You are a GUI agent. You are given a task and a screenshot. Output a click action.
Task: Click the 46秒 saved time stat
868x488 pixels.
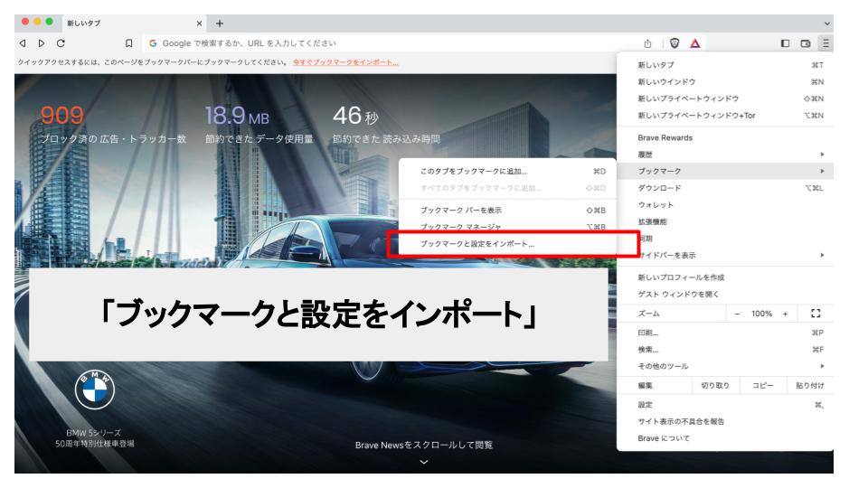click(x=355, y=116)
